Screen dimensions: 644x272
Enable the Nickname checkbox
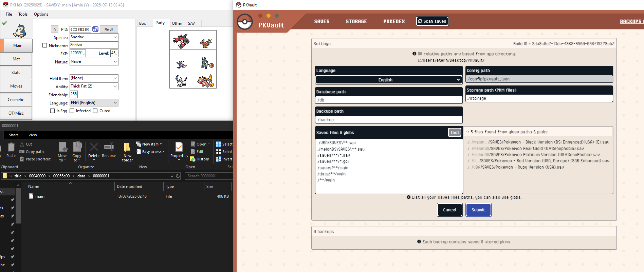point(44,45)
